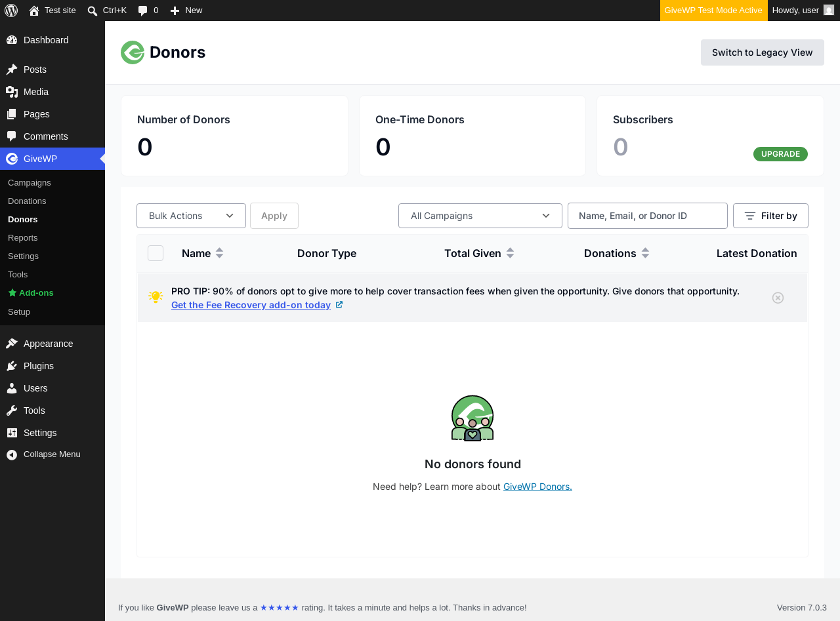Click the Number of Donors stat label
Screen dimensions: 840x621
pos(184,119)
